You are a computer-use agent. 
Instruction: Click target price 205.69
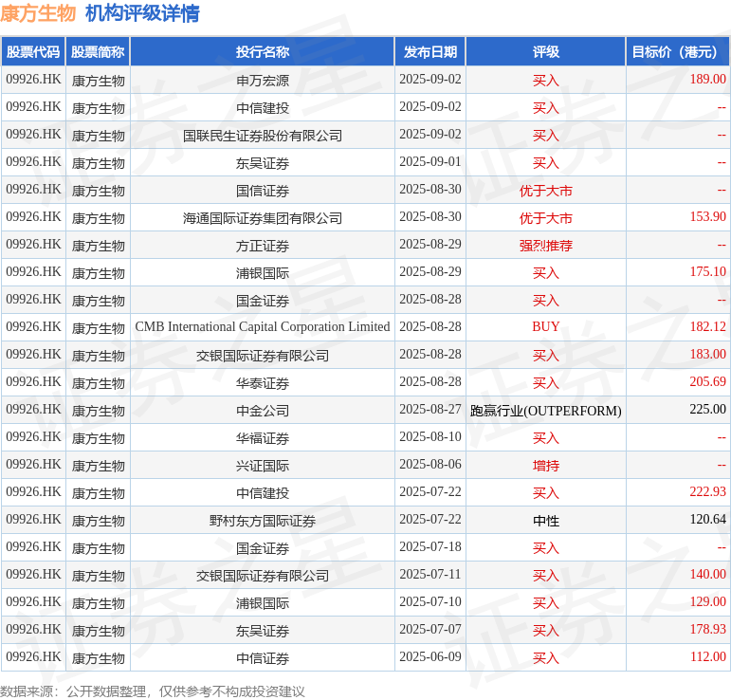(707, 382)
